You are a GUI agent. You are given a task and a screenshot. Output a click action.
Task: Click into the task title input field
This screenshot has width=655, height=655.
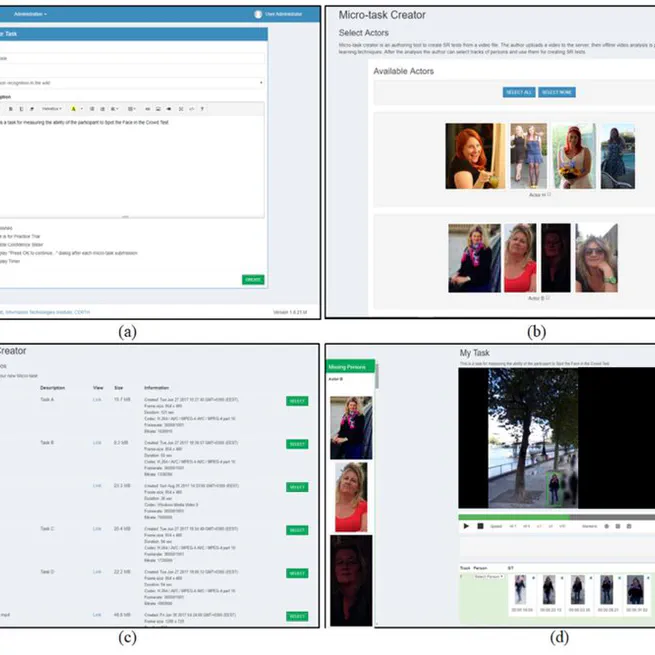(131, 58)
